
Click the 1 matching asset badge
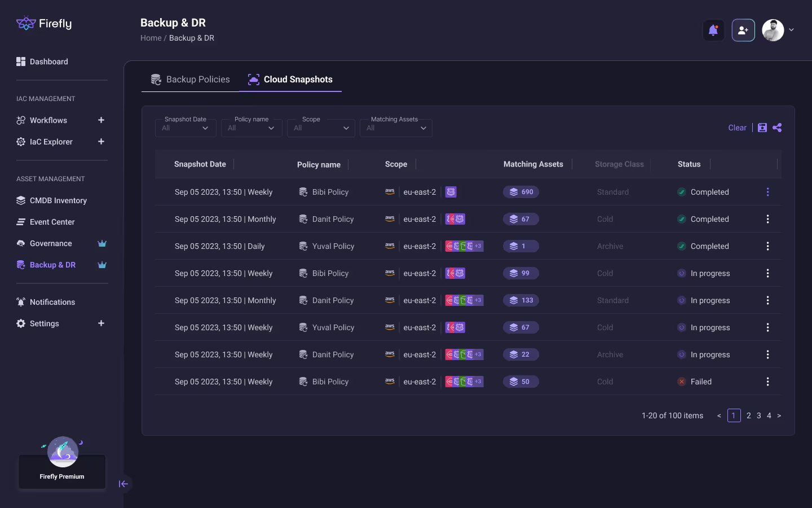point(521,246)
